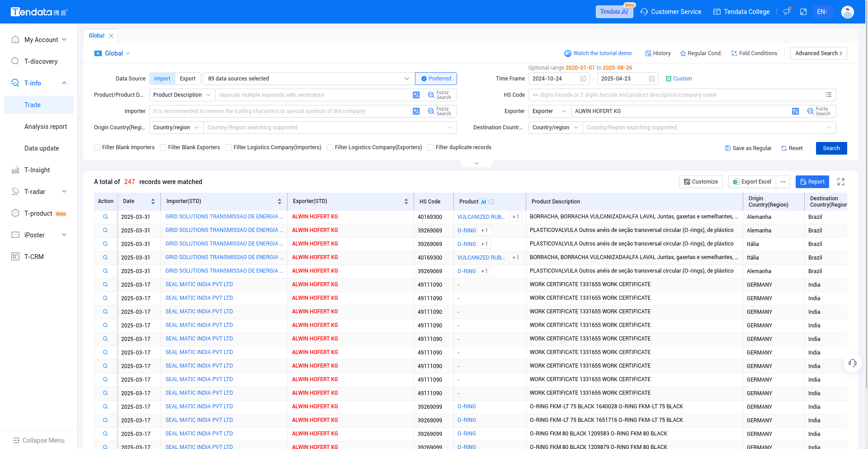Open the start date 2024-10-24 picker

click(x=559, y=79)
